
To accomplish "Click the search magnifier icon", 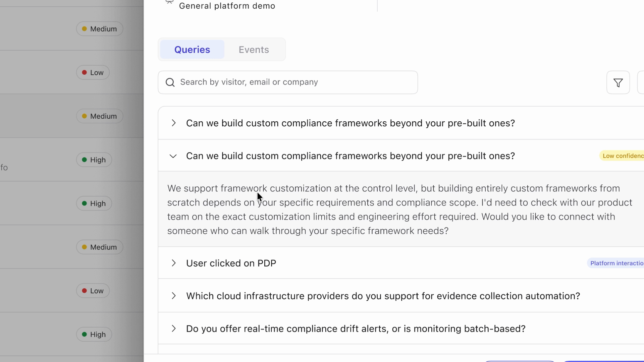I will [170, 82].
